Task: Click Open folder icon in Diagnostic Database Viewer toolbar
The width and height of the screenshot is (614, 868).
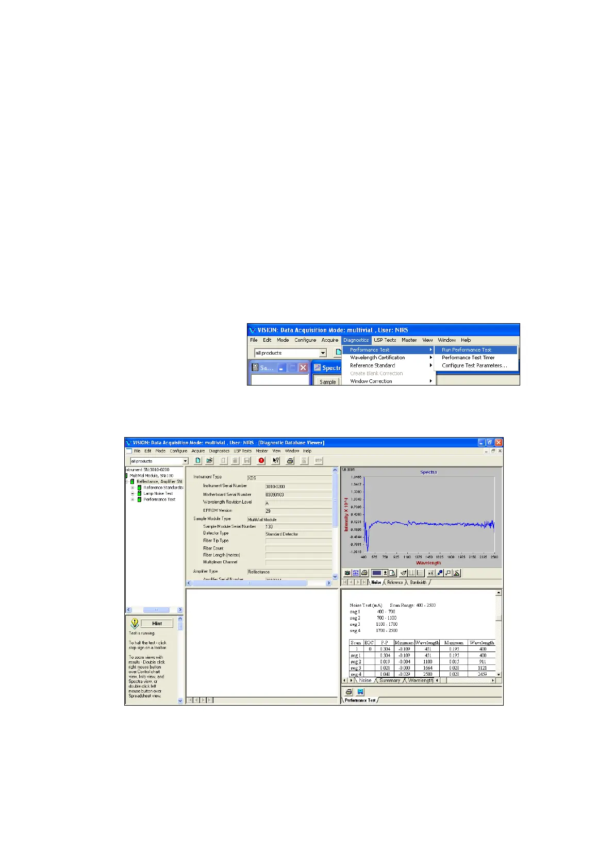Action: click(210, 460)
